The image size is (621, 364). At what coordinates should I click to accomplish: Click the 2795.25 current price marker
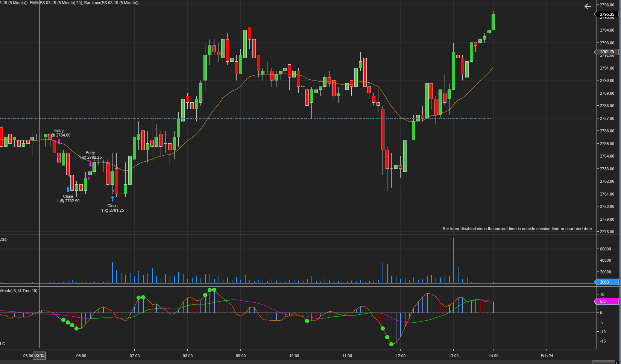pyautogui.click(x=606, y=14)
